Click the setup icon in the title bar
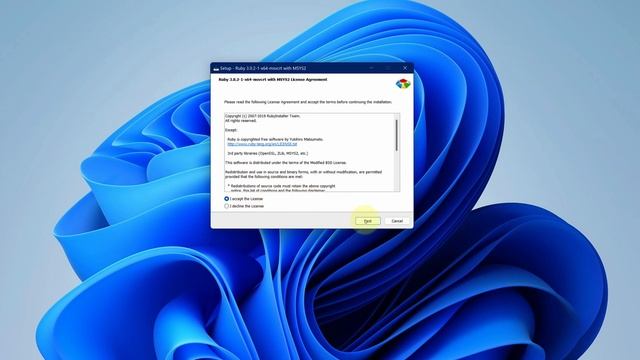 point(216,68)
